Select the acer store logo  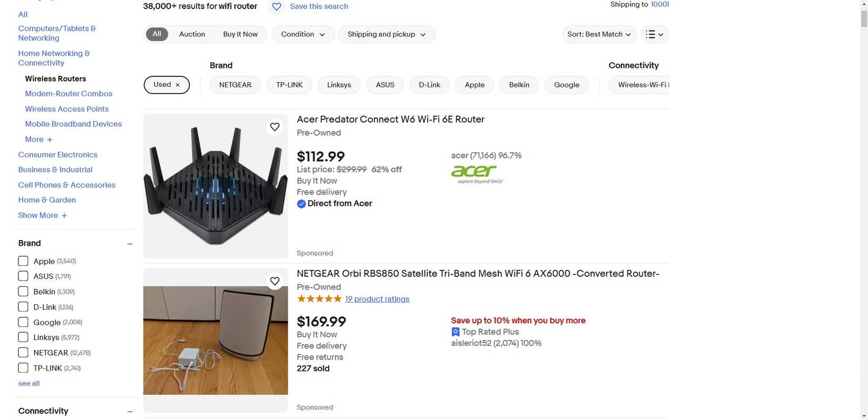click(x=474, y=173)
